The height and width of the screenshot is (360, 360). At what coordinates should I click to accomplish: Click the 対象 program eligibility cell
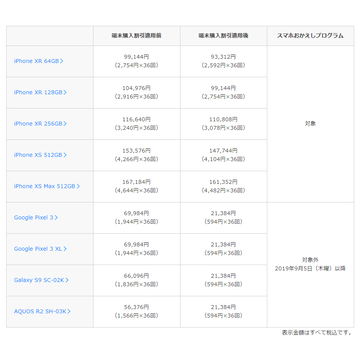pyautogui.click(x=310, y=124)
